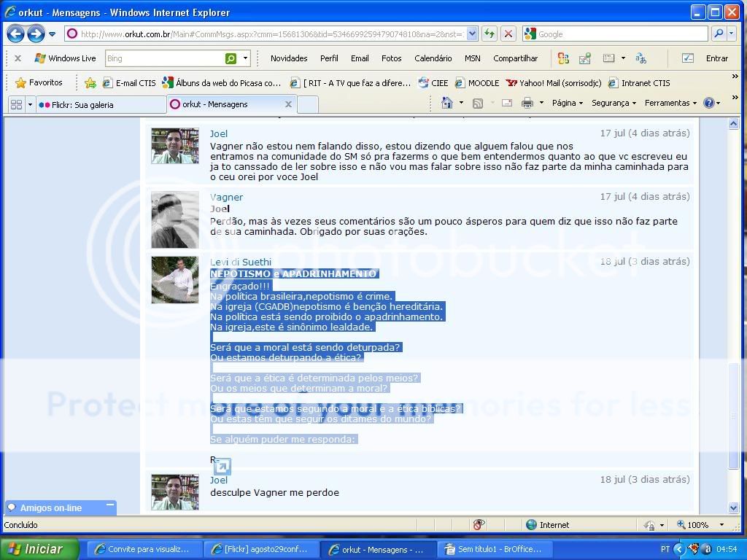Viewport: 747px width, 560px height.
Task: Click the page scrollbar down arrow
Action: 733,507
